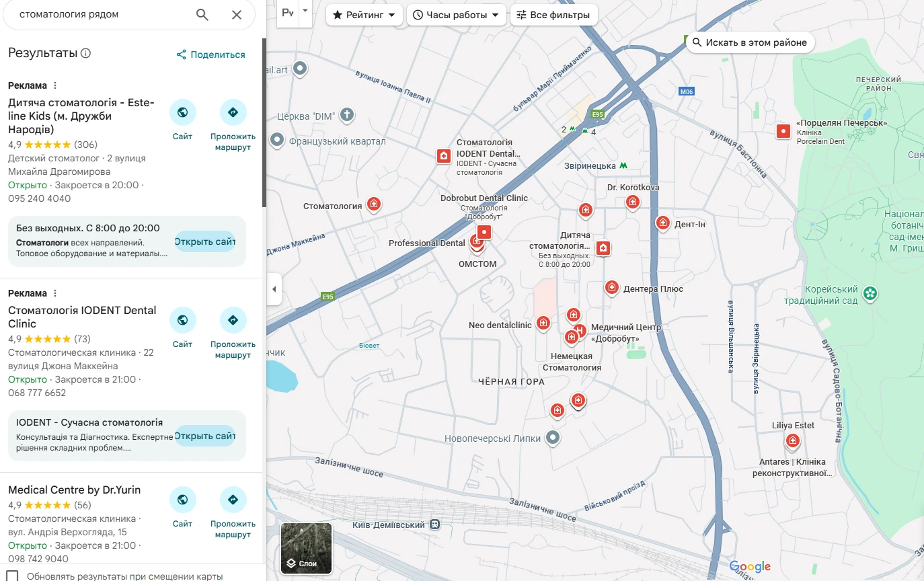The height and width of the screenshot is (581, 924).
Task: Click Открыть сайт under Без выходных ad
Action: pyautogui.click(x=205, y=241)
